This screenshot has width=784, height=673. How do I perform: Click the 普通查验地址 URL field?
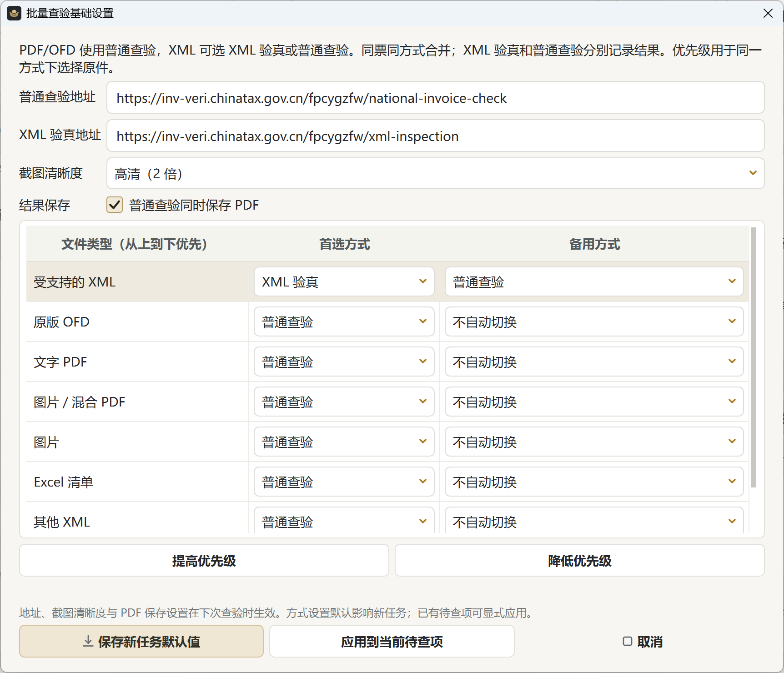point(435,98)
